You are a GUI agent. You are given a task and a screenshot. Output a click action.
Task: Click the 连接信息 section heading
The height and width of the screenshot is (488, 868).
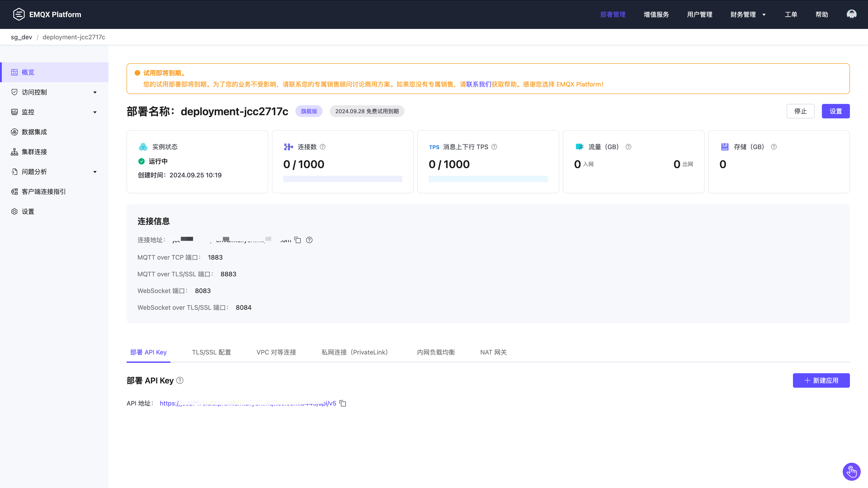click(x=153, y=221)
